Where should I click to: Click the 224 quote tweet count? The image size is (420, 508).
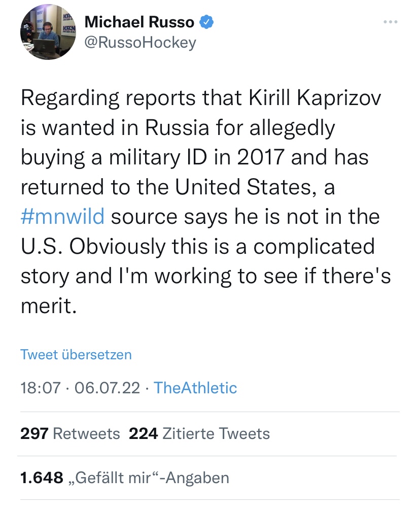tap(144, 434)
